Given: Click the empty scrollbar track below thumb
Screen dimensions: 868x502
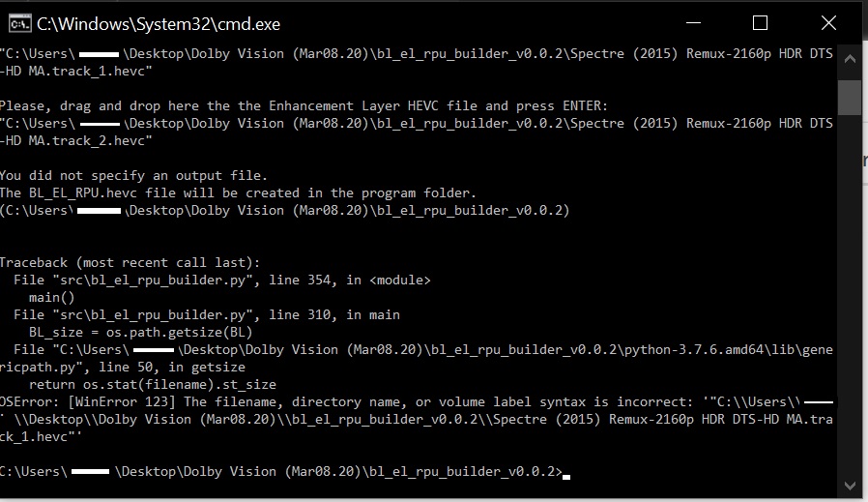Looking at the screenshot, I should [850, 294].
